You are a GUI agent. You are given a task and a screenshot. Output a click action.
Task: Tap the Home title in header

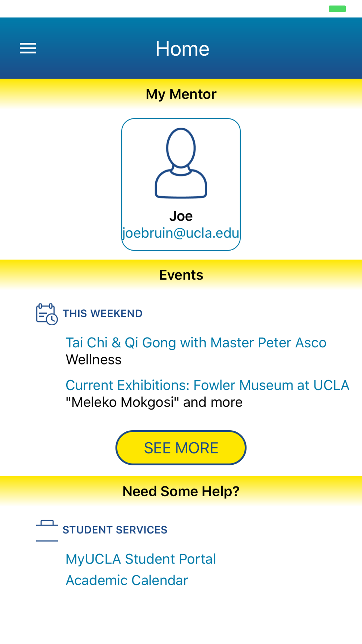(182, 49)
